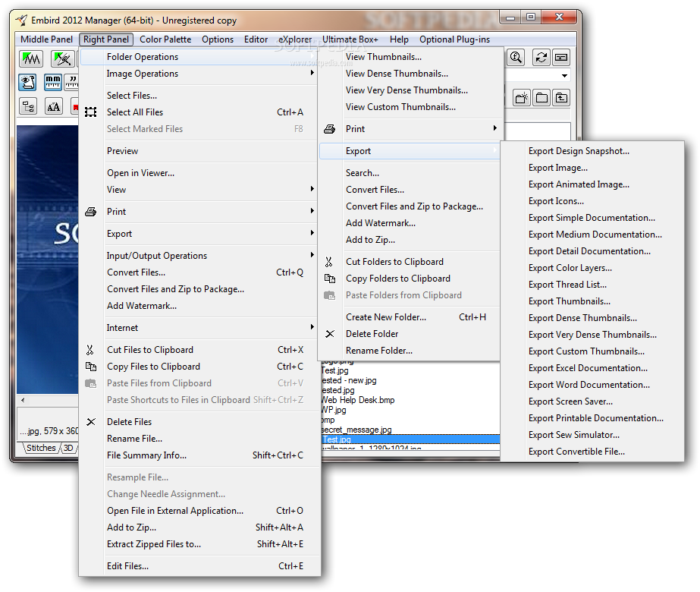Image resolution: width=700 pixels, height=592 pixels.
Task: Click the copy icon for Copy Files
Action: 90,367
